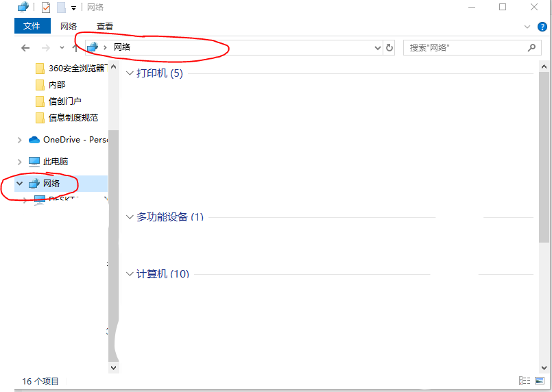552x392 pixels.
Task: Click the 计算机 (10) group header
Action: click(x=163, y=273)
